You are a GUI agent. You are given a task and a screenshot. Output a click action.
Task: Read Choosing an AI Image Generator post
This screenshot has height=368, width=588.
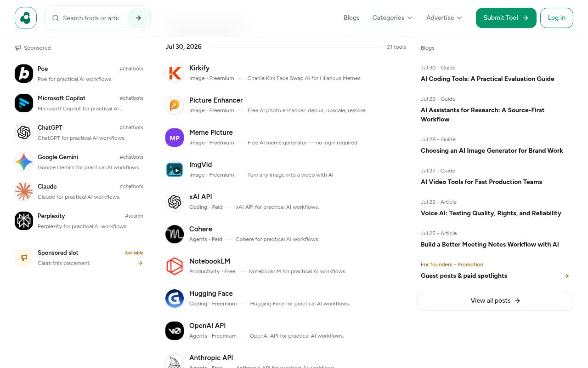pos(492,150)
